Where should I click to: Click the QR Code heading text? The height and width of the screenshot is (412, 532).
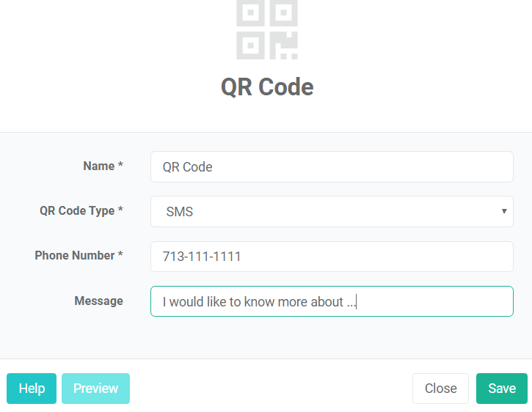(267, 87)
